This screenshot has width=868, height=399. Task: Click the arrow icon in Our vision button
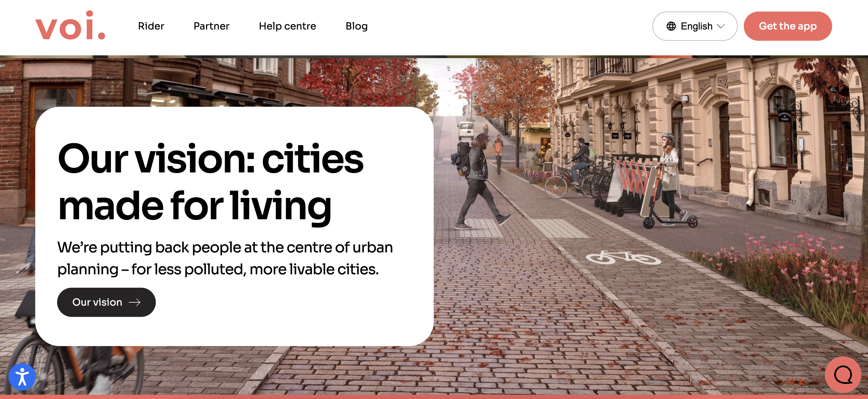135,302
